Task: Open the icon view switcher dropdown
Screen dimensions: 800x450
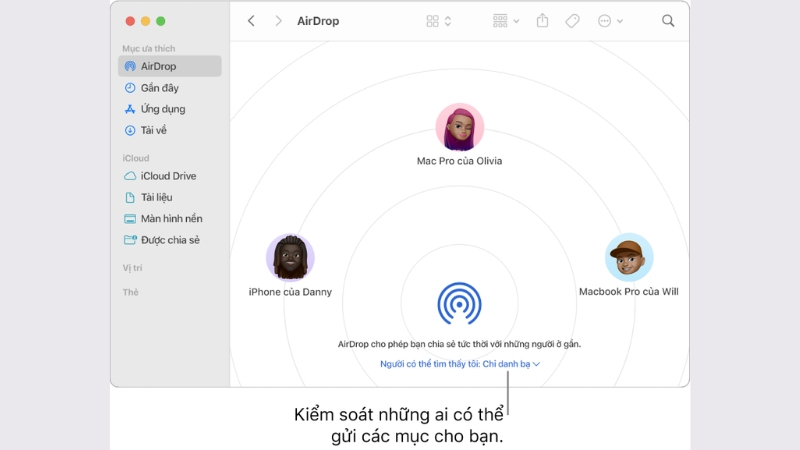Action: click(438, 21)
